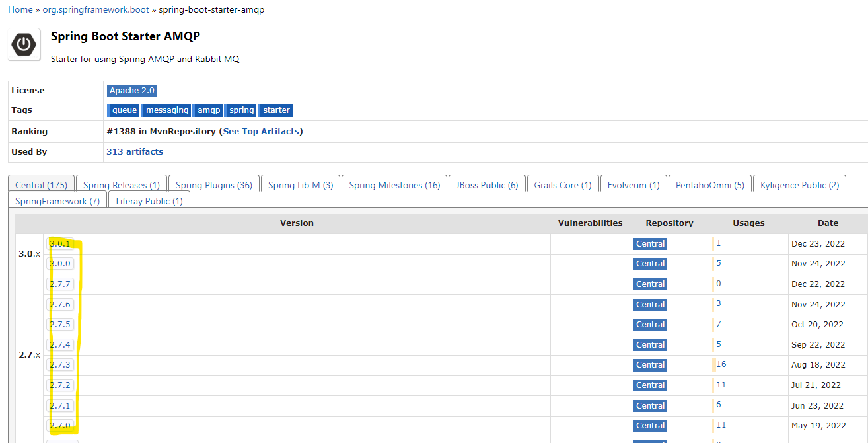The image size is (868, 443).
Task: Open version 2.7.6
Action: pos(59,305)
